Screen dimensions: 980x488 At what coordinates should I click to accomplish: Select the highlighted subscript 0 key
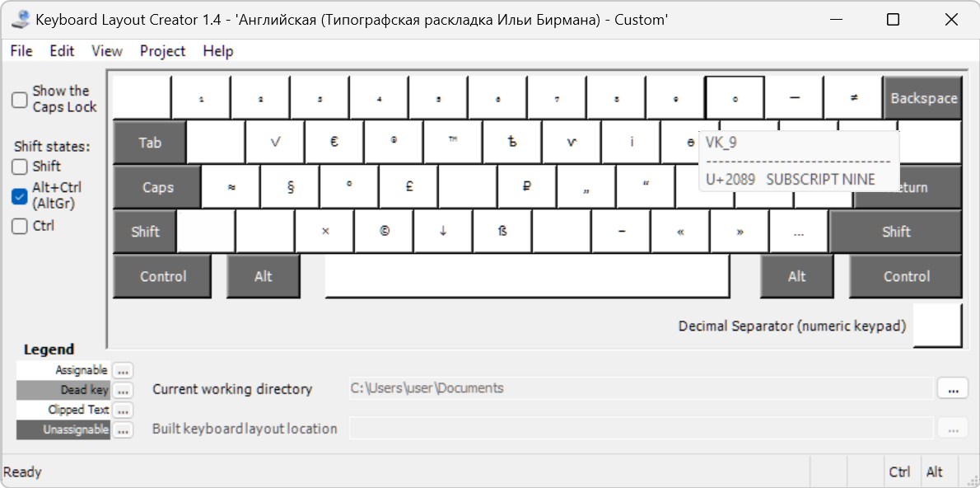coord(735,98)
